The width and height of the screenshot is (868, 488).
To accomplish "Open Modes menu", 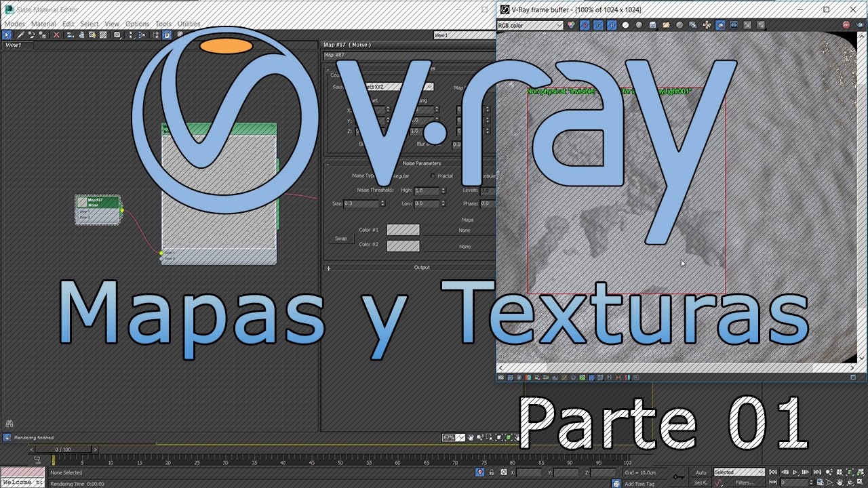I will (14, 24).
